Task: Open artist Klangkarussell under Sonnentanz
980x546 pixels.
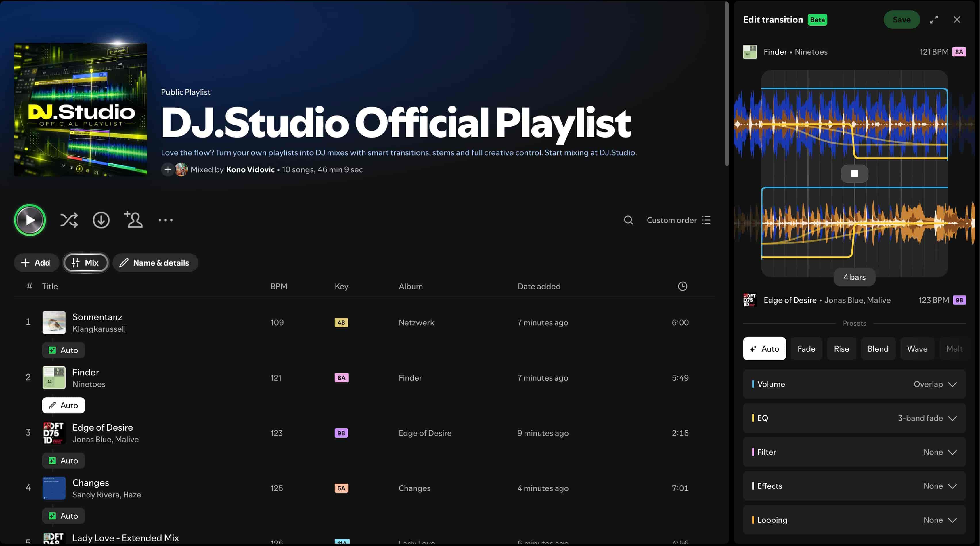Action: 99,329
